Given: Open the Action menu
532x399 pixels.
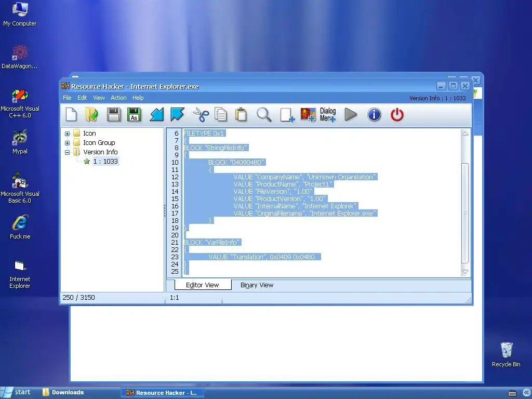Looking at the screenshot, I should click(x=118, y=98).
